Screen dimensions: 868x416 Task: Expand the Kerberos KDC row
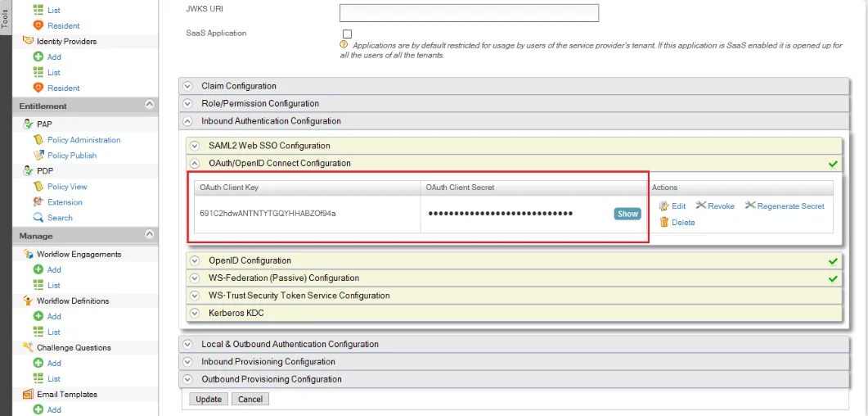(x=515, y=313)
